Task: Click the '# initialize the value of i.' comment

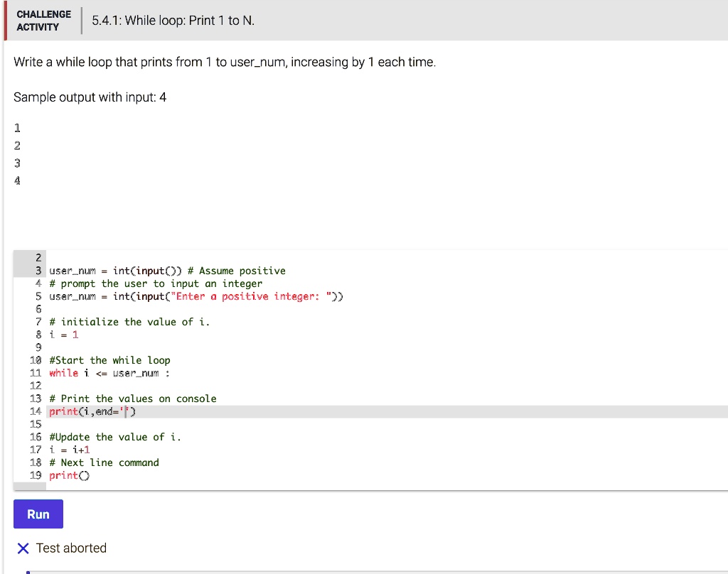Action: coord(129,322)
